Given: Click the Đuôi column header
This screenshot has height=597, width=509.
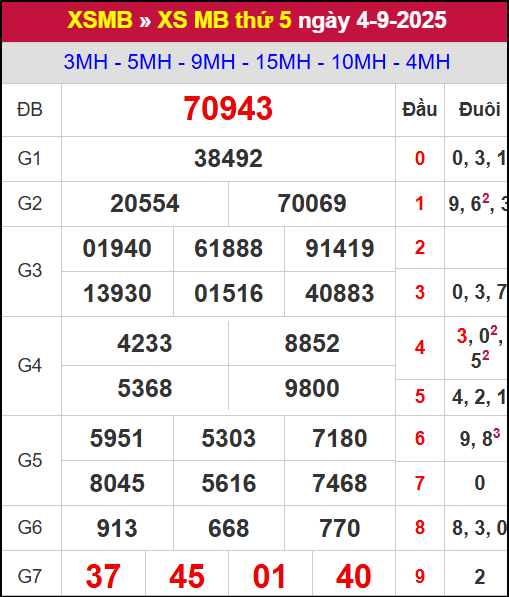Looking at the screenshot, I should [479, 110].
